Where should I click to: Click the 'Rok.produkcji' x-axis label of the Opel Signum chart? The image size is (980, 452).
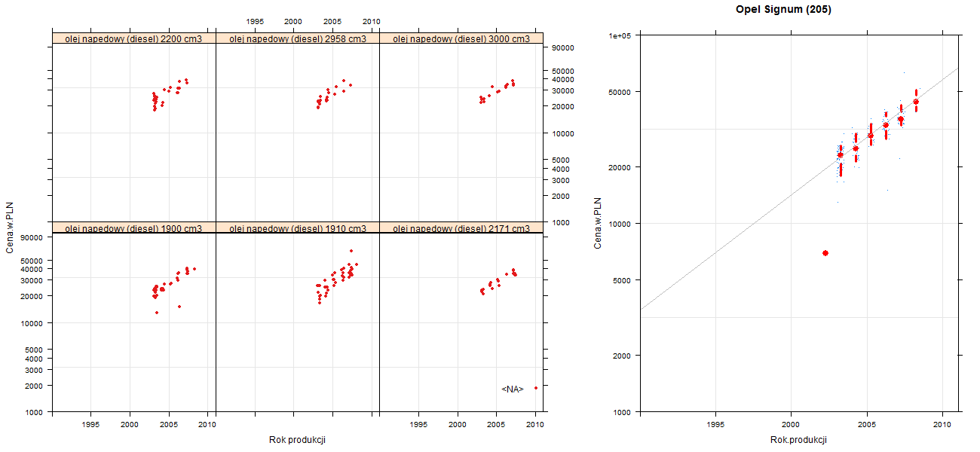tap(799, 440)
